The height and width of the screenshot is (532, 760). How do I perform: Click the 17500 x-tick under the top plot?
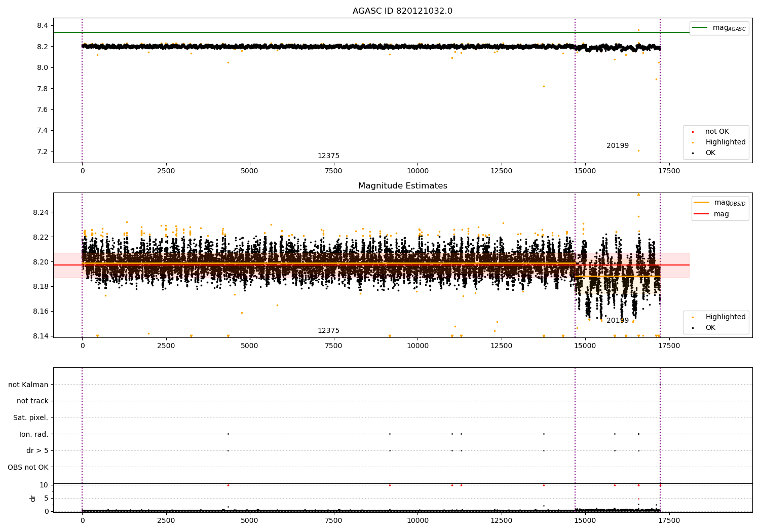(x=669, y=171)
